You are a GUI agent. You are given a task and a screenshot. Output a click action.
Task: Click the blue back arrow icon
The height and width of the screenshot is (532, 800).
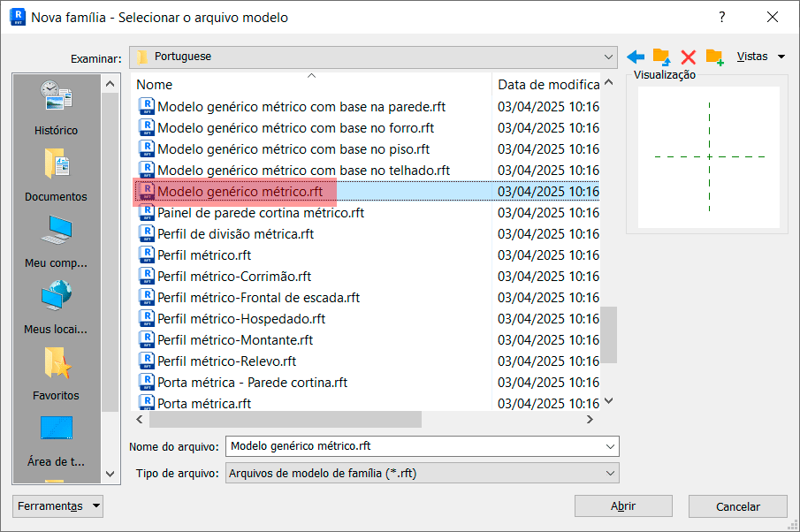[636, 57]
